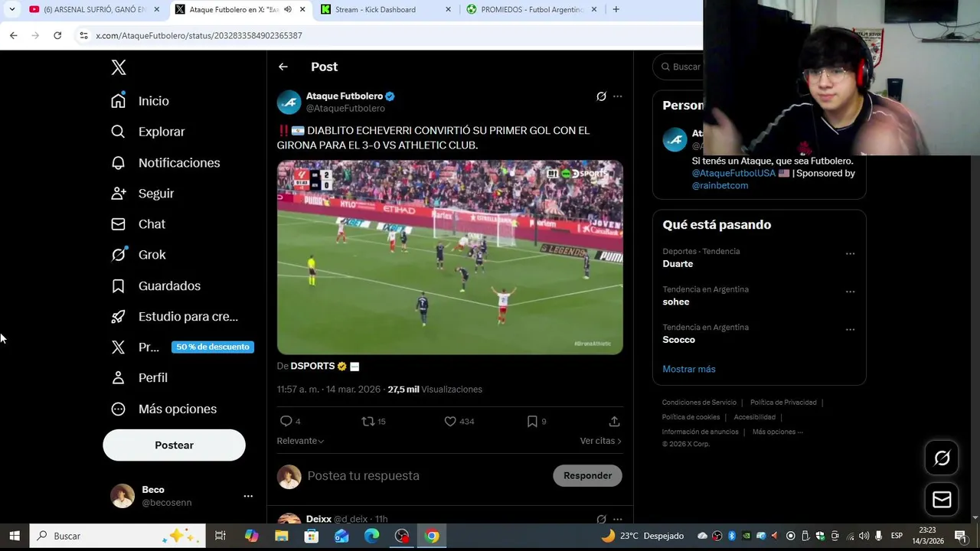Open the post's three-dot more menu
Image resolution: width=980 pixels, height=551 pixels.
pyautogui.click(x=617, y=96)
